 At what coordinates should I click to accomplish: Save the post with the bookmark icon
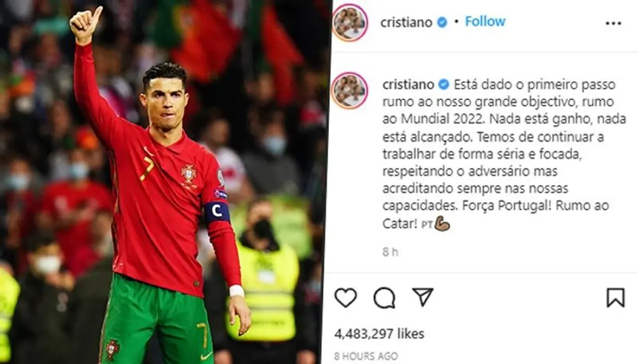[616, 298]
